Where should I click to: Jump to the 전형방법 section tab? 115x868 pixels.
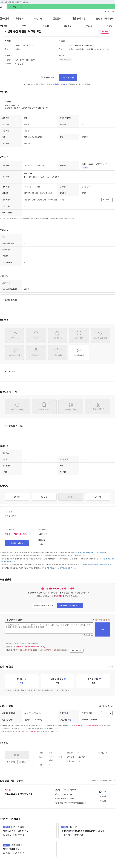coord(89,26)
